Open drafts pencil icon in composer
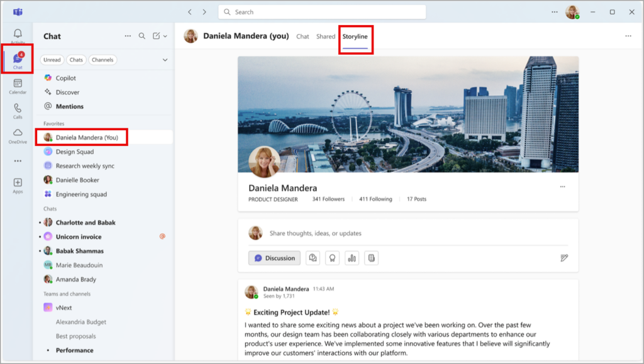Viewport: 644px width, 364px height. pyautogui.click(x=564, y=258)
